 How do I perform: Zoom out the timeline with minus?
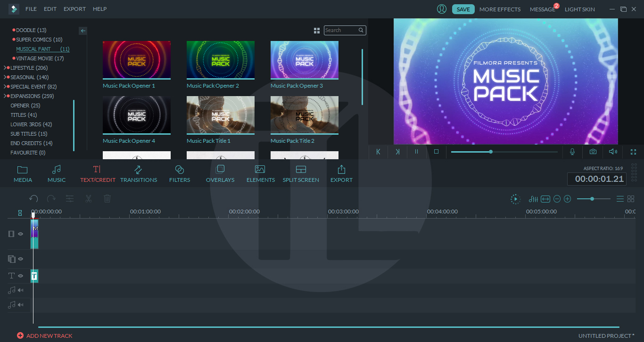[x=557, y=199]
